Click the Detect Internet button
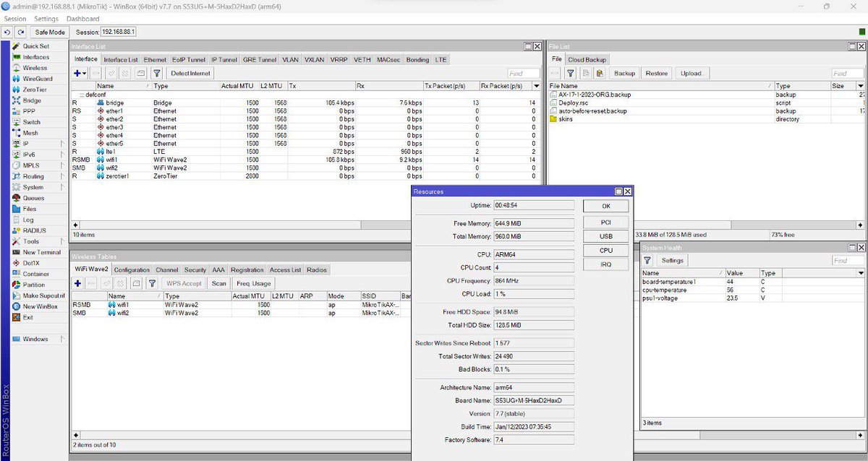The image size is (868, 461). click(190, 73)
